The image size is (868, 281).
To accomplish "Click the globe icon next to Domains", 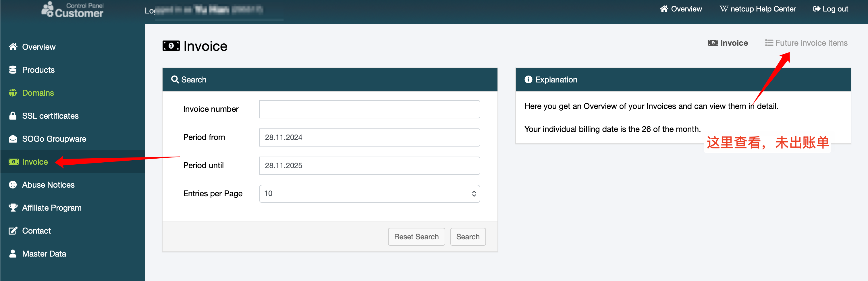I will click(x=13, y=93).
